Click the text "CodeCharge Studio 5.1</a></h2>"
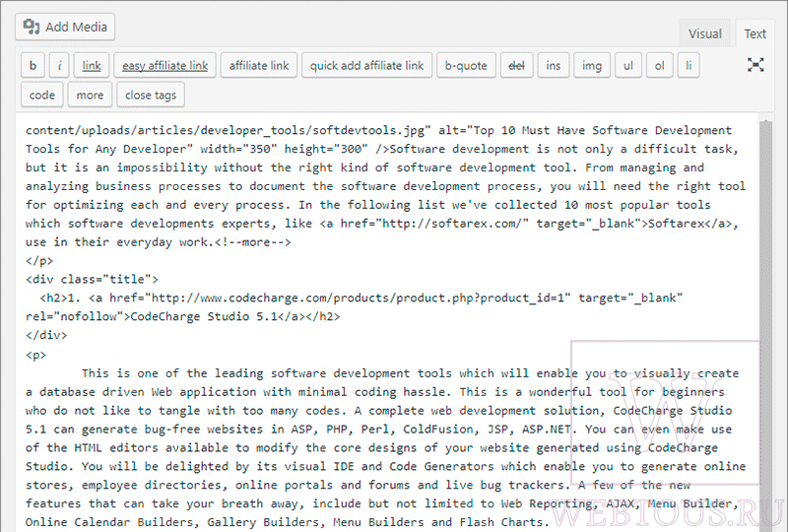Viewport: 788px width, 532px height. click(235, 317)
